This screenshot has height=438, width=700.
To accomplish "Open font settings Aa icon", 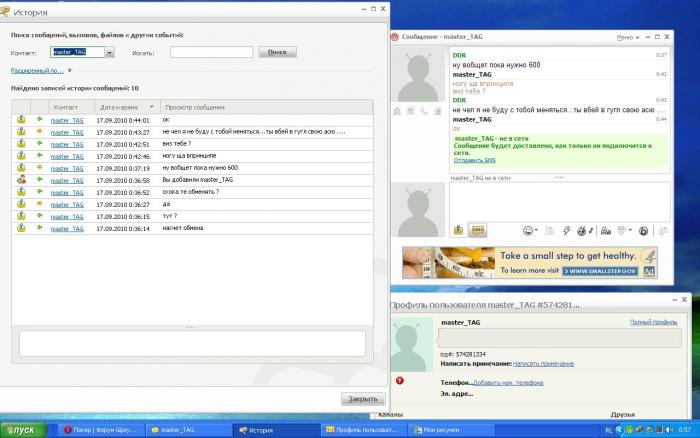I will pyautogui.click(x=606, y=230).
